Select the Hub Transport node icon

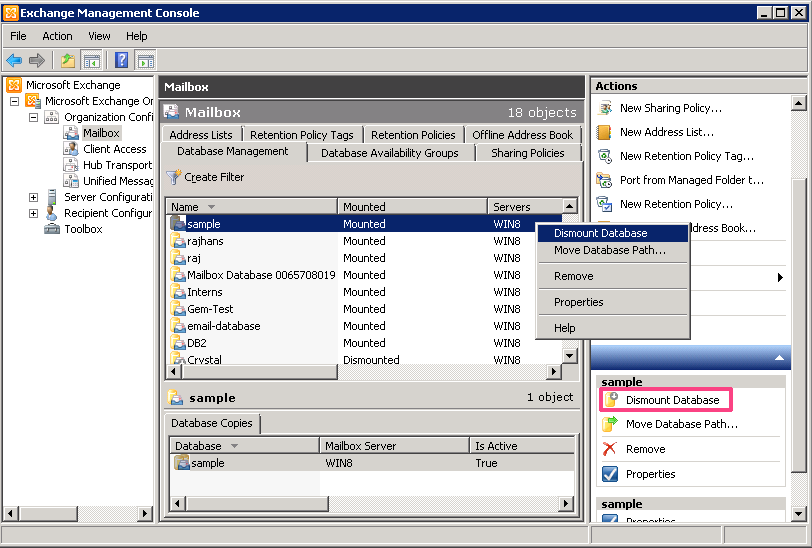70,165
